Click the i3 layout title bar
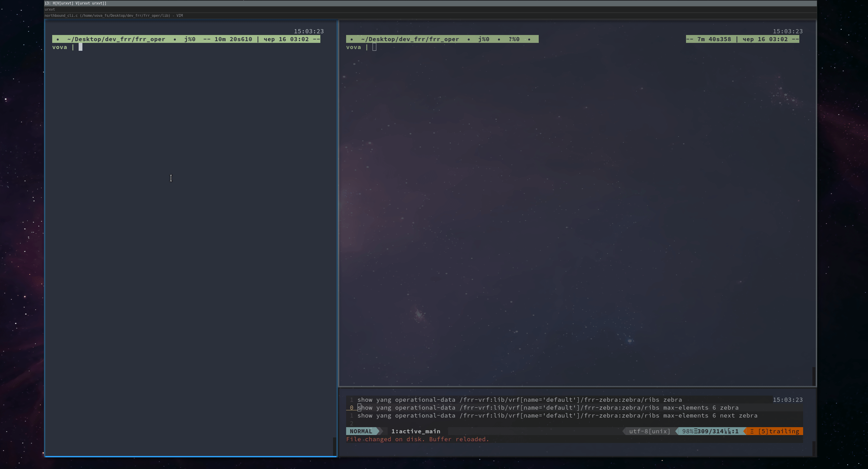Viewport: 868px width, 469px height. (x=76, y=3)
